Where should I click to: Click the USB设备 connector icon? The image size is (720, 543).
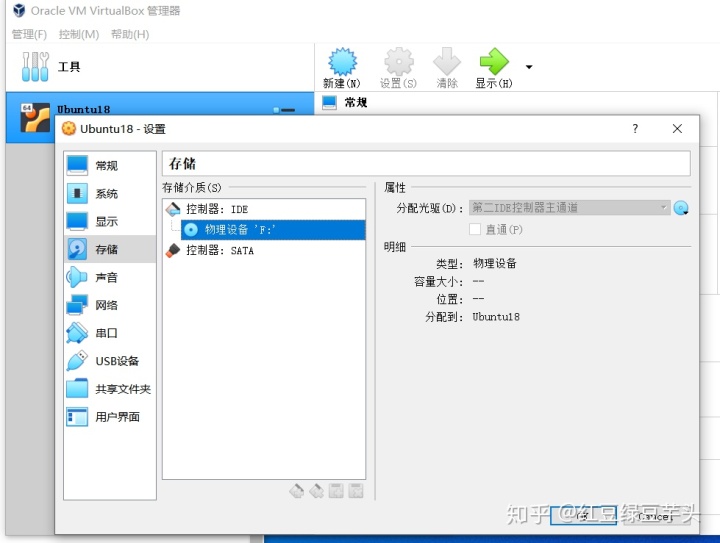point(77,361)
